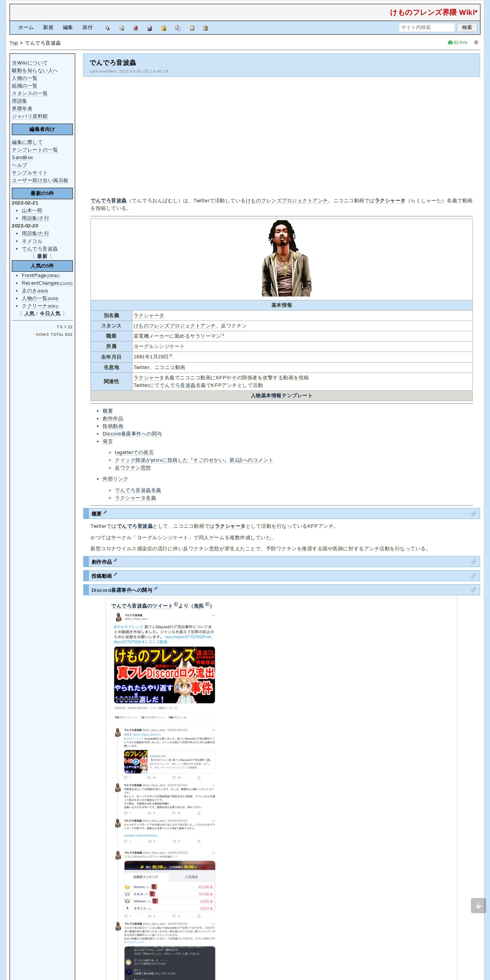The image size is (490, 980).
Task: Click the green speedometer load-time icon
Action: click(x=450, y=42)
